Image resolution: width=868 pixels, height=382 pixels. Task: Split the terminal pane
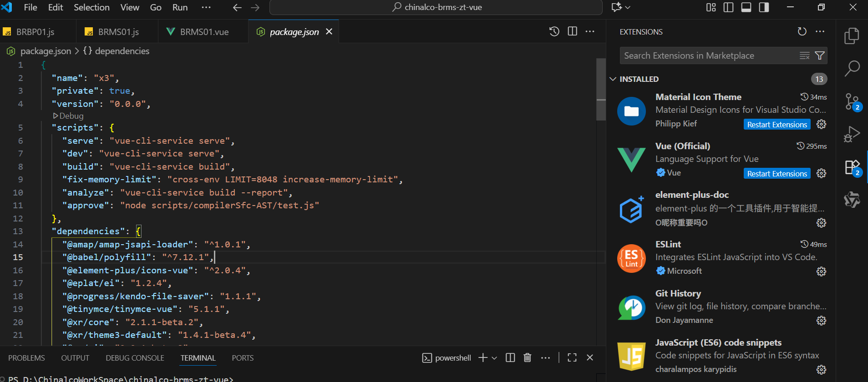click(510, 358)
